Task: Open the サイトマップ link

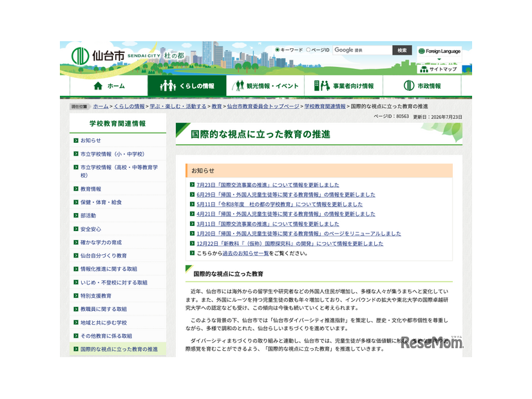Action: 439,69
